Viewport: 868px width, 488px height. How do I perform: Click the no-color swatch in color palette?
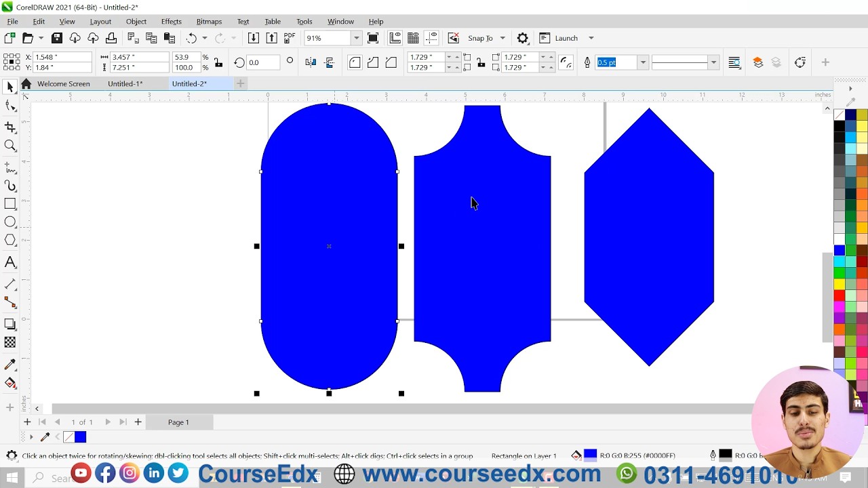pyautogui.click(x=840, y=115)
